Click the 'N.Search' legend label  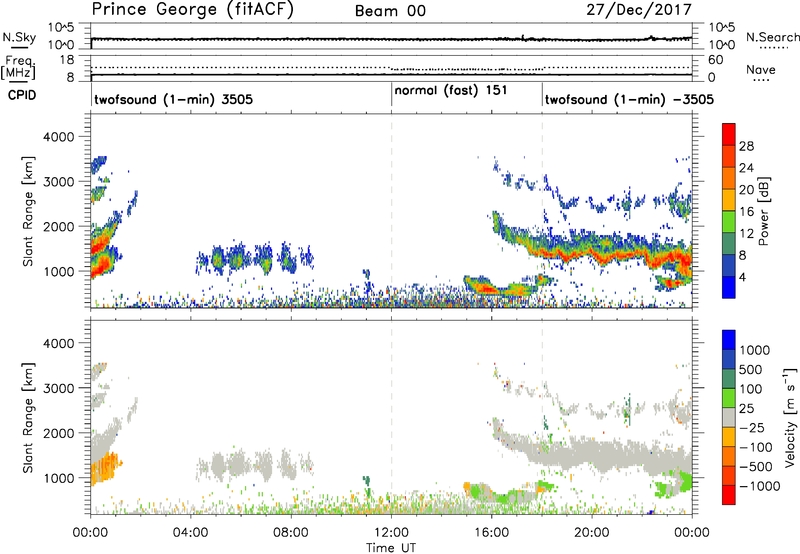click(772, 37)
